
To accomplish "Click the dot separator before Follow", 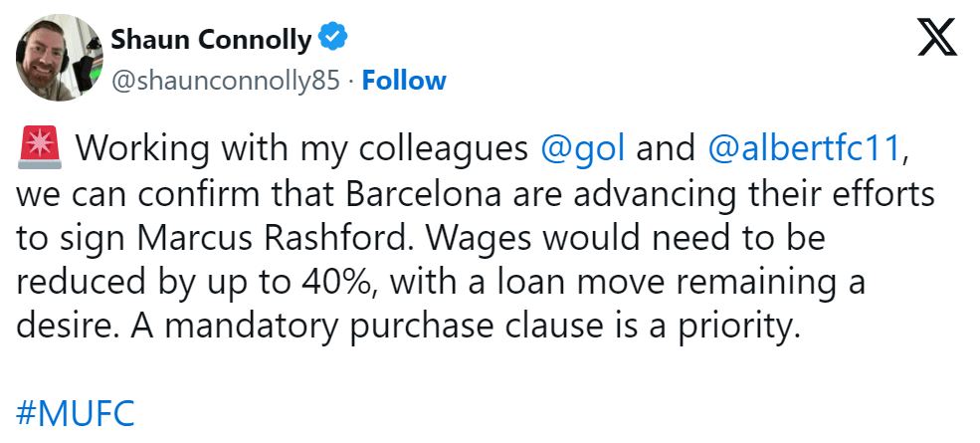I will click(x=351, y=82).
